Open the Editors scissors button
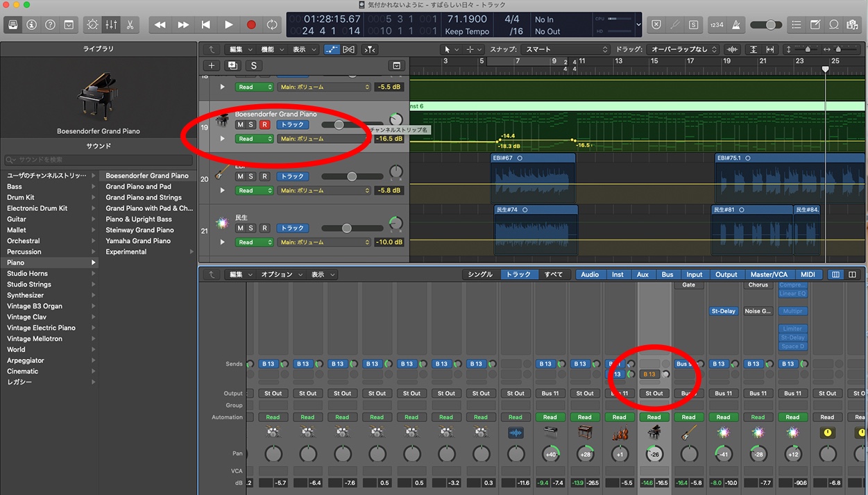This screenshot has height=495, width=868. click(130, 25)
